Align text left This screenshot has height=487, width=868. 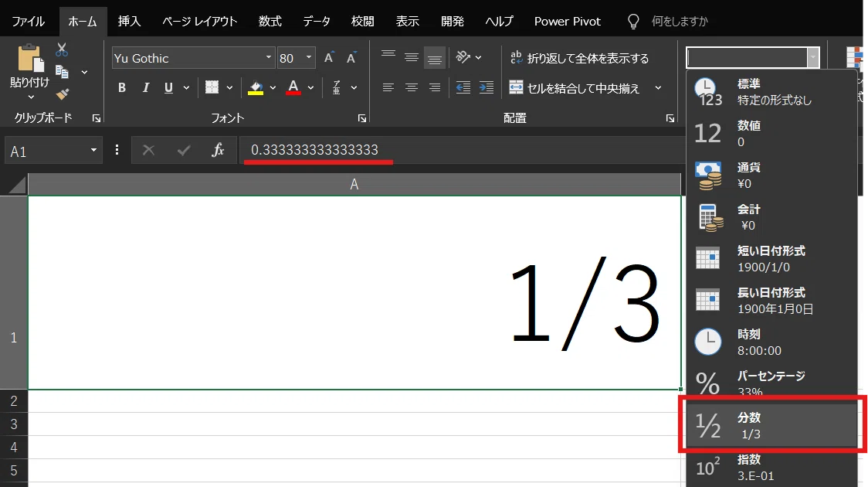[x=388, y=87]
